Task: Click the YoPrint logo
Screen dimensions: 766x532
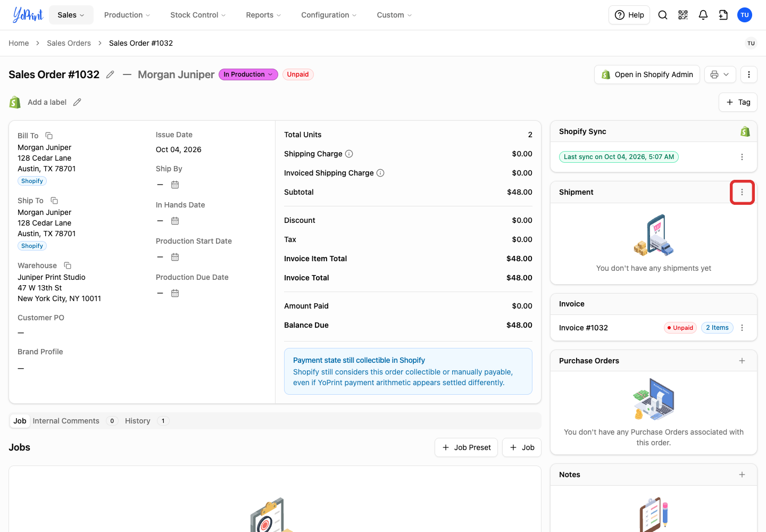Action: coord(28,15)
